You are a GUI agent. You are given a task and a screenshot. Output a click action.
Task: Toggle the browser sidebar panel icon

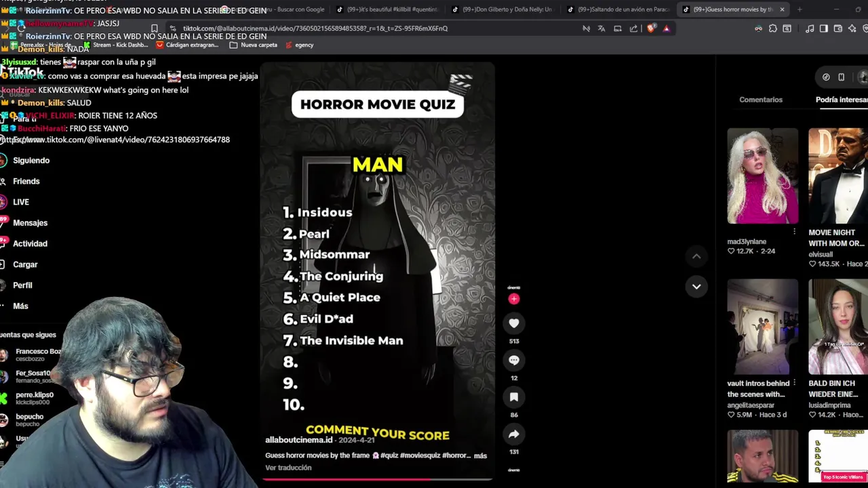pyautogui.click(x=824, y=28)
